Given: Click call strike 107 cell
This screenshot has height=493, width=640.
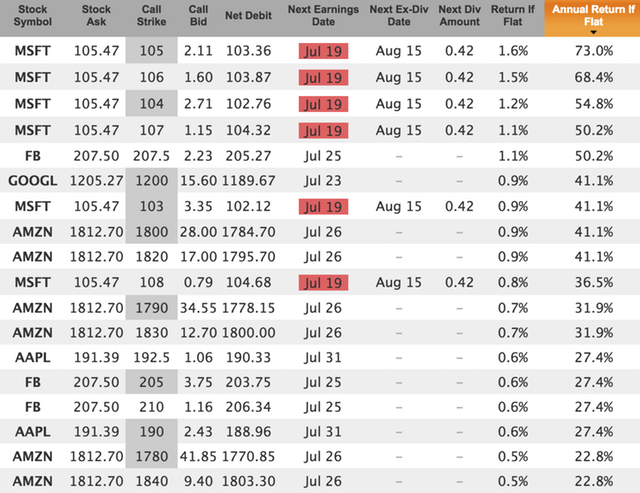Looking at the screenshot, I should pyautogui.click(x=151, y=130).
